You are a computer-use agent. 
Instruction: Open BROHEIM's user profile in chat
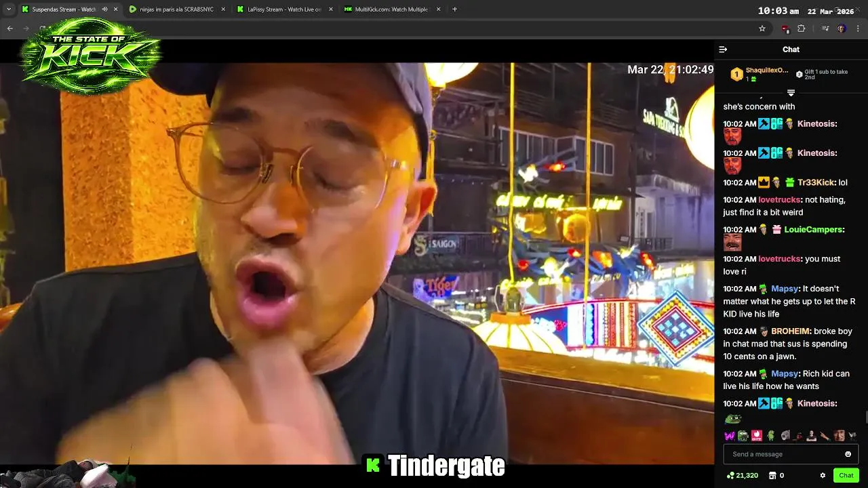coord(791,331)
